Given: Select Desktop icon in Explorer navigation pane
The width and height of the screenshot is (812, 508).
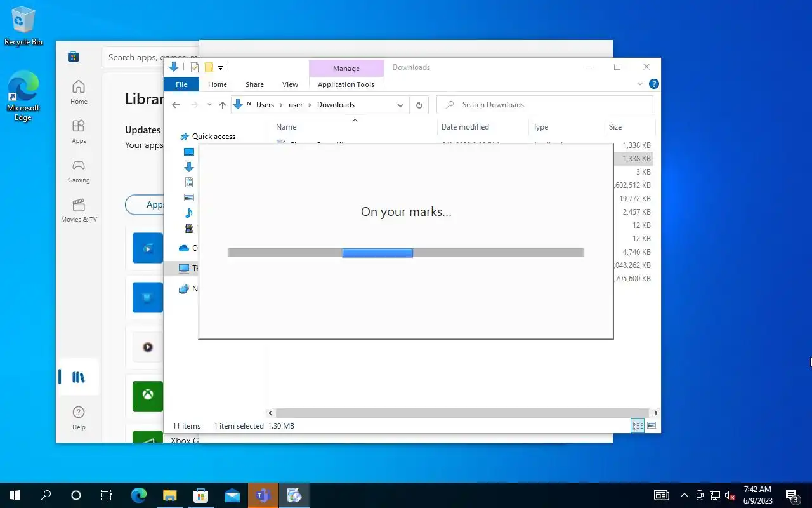Looking at the screenshot, I should coord(188,152).
